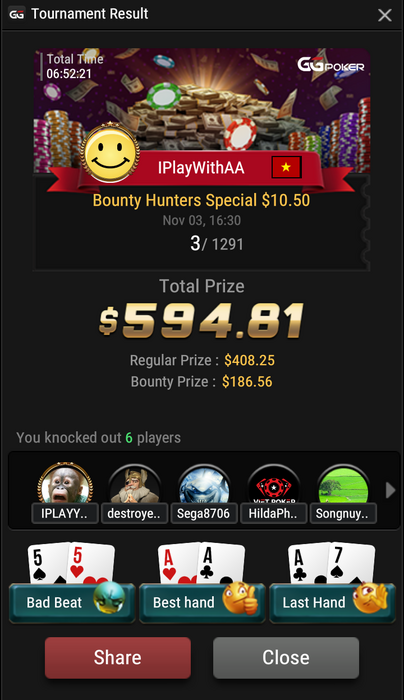
Task: Open the Bad Beat hand replay
Action: (x=71, y=603)
